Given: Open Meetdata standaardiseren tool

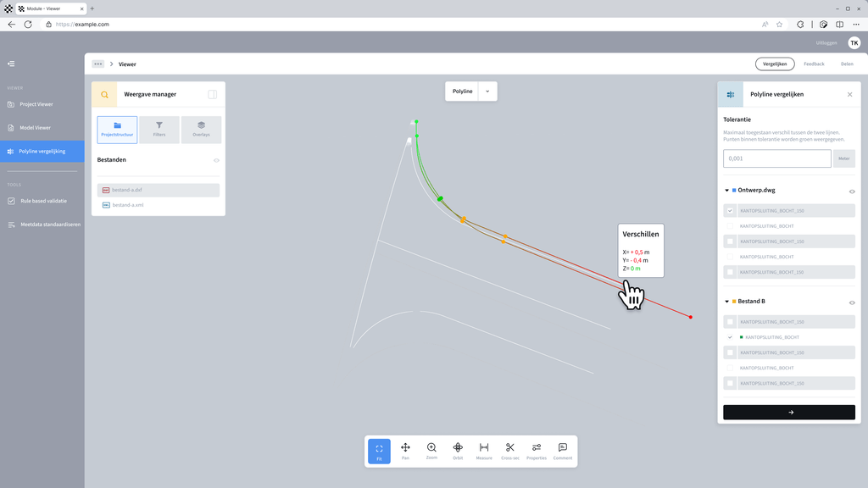Looking at the screenshot, I should pos(50,225).
